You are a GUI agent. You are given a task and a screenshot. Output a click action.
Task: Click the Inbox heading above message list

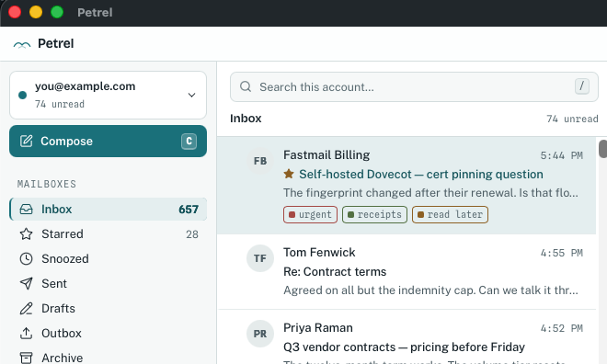[246, 119]
